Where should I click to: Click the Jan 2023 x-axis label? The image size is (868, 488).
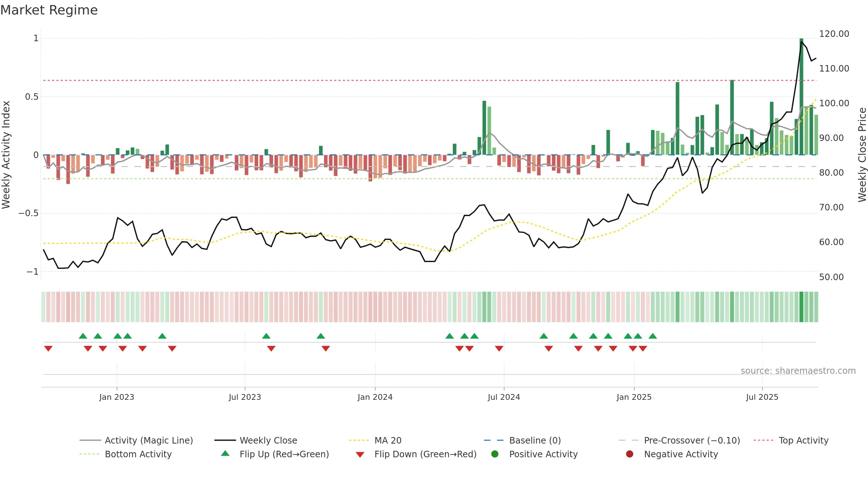point(116,397)
